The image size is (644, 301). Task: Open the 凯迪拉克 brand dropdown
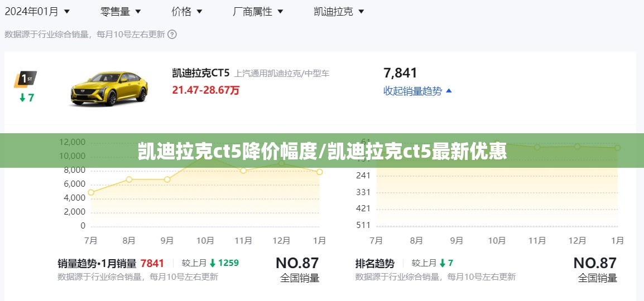(339, 12)
